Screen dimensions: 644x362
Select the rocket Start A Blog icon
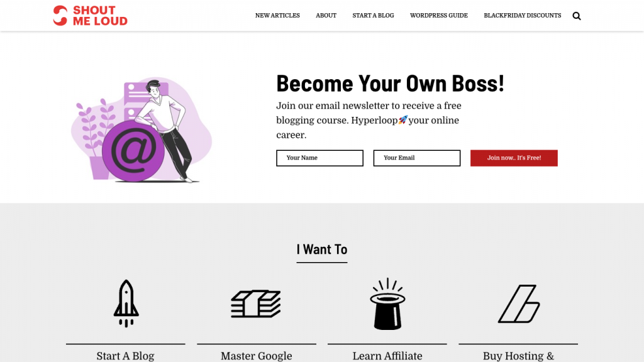click(126, 304)
